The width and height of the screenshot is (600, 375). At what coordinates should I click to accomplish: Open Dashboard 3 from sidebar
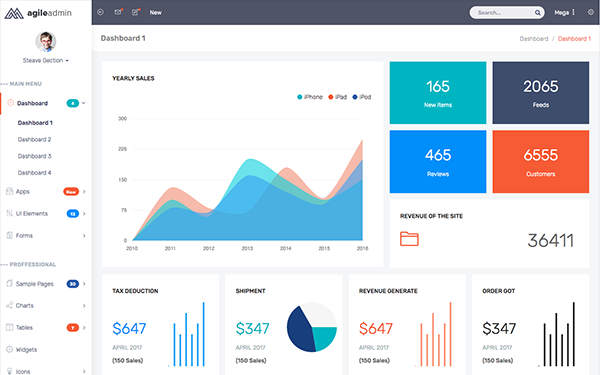(34, 156)
